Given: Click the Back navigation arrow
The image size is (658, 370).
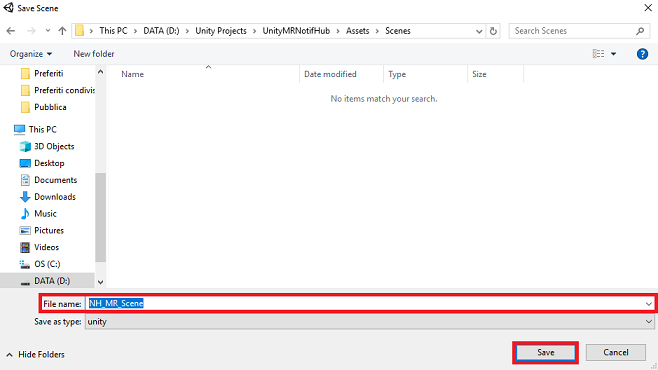Looking at the screenshot, I should [x=11, y=31].
